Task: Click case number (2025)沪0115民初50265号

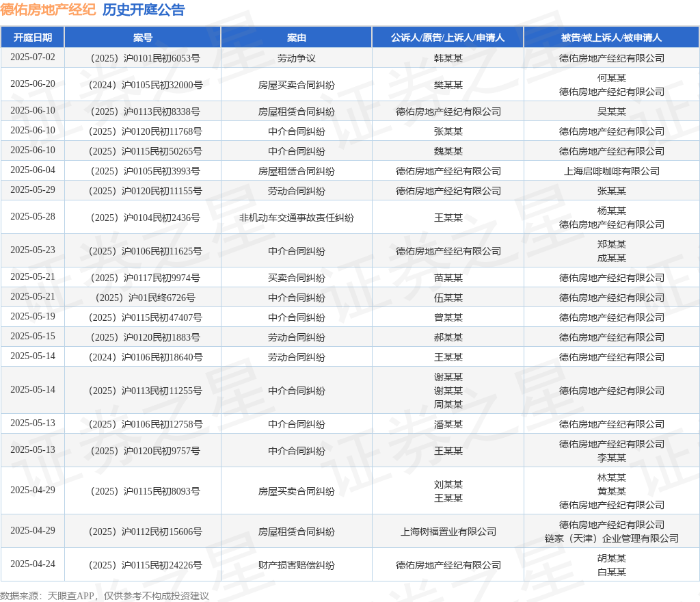Action: (145, 151)
